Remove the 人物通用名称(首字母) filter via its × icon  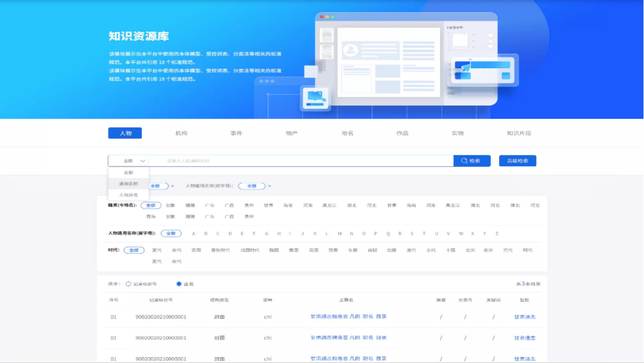(x=270, y=186)
